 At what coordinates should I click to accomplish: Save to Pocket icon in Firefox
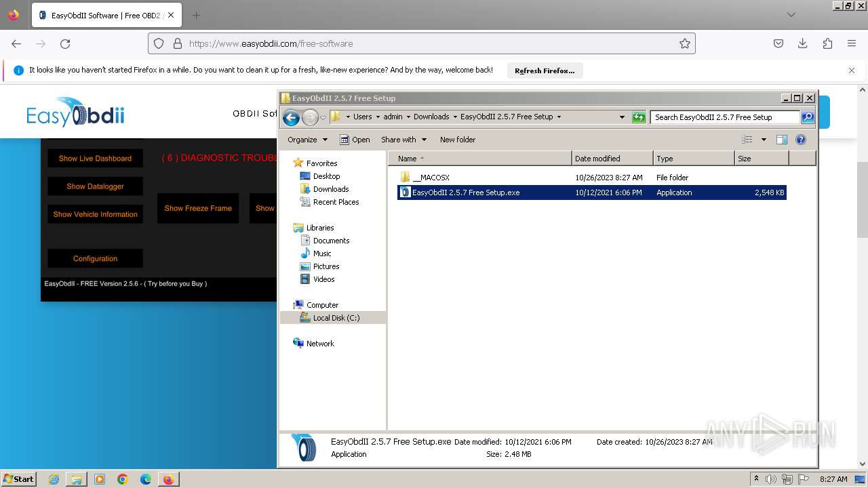click(x=778, y=43)
